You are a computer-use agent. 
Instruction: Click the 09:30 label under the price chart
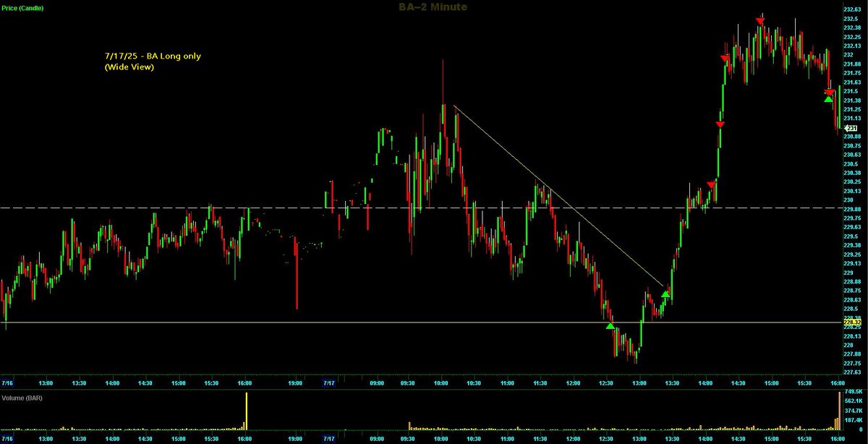[407, 383]
